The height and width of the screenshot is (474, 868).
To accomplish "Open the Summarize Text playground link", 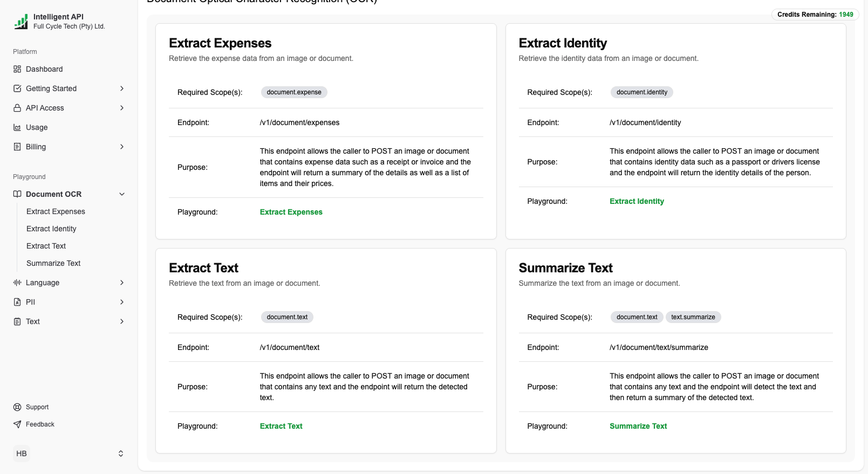I will (638, 426).
